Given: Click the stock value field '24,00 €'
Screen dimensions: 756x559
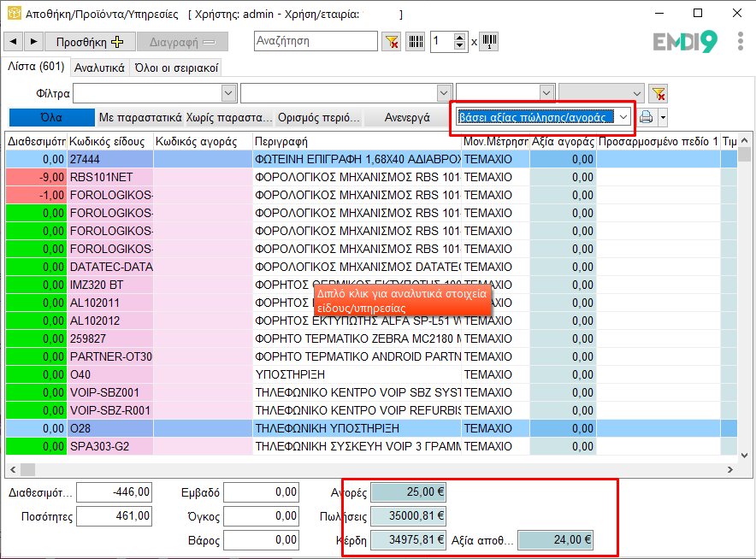Looking at the screenshot, I should 555,539.
